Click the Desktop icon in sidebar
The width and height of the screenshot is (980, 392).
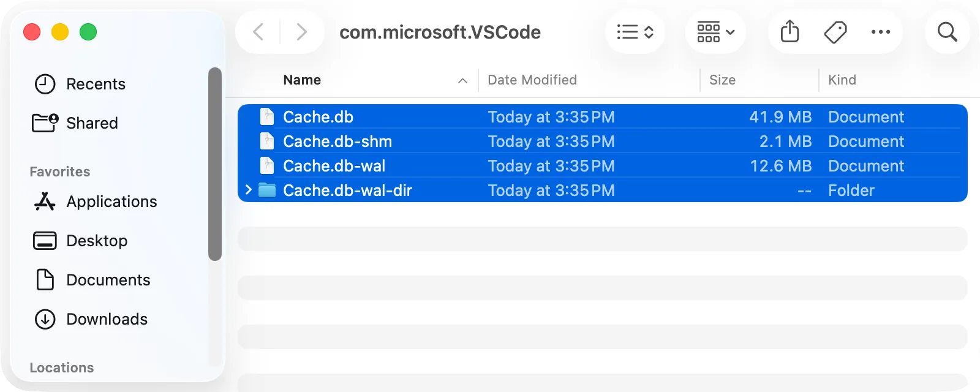[45, 241]
